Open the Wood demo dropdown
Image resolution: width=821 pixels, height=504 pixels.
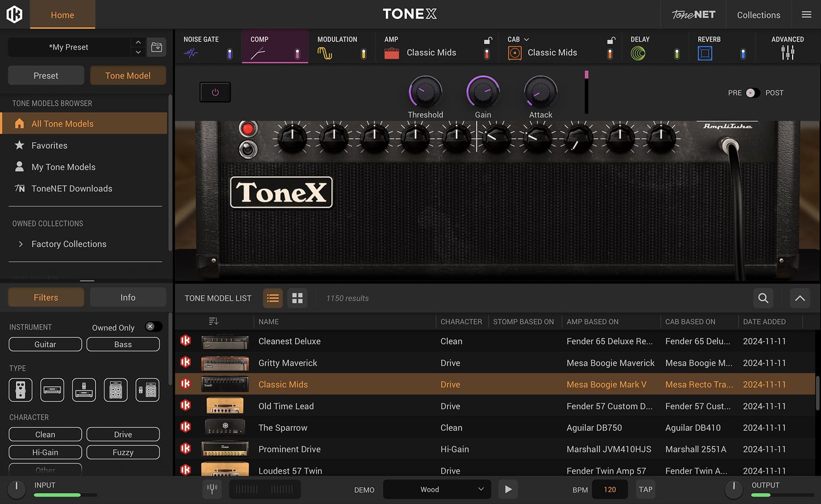[x=436, y=489]
